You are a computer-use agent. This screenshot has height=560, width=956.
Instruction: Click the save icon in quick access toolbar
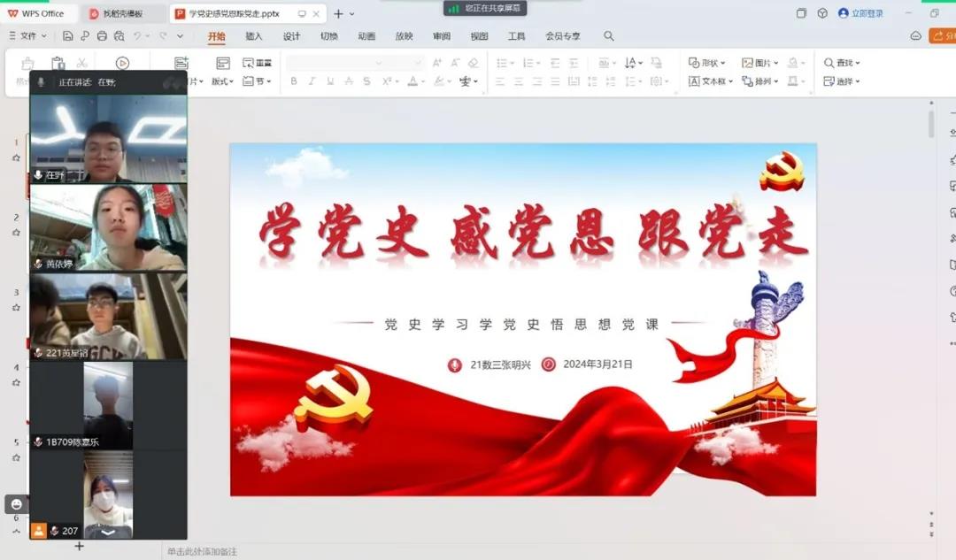tap(68, 36)
